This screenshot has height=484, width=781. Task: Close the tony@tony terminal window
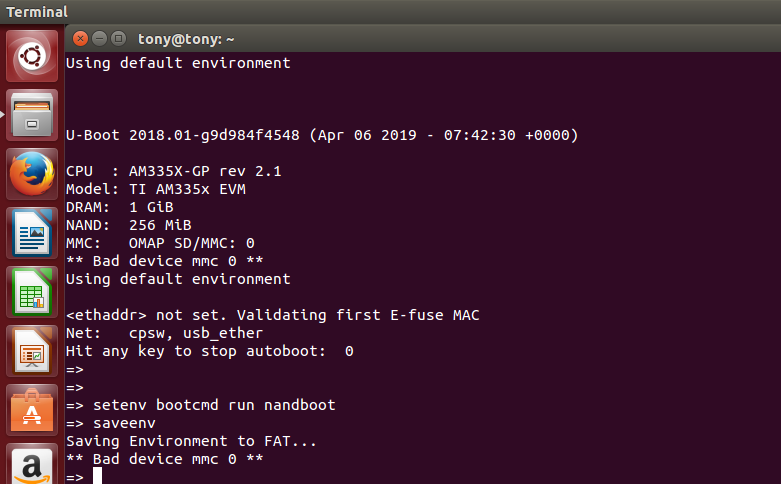pyautogui.click(x=81, y=39)
